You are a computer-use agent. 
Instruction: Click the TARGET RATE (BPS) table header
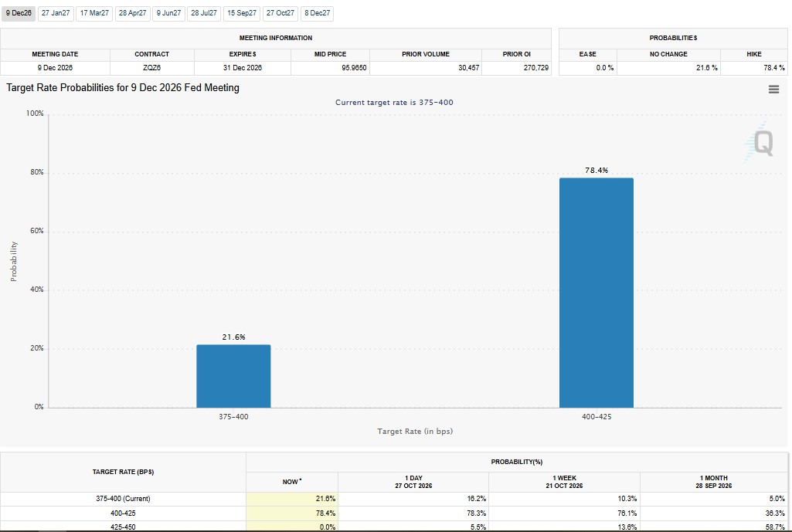(123, 472)
